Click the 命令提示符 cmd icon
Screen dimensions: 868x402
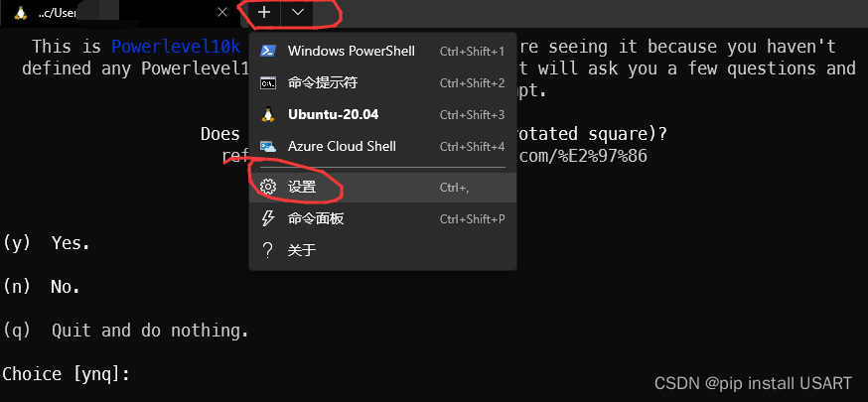point(267,82)
